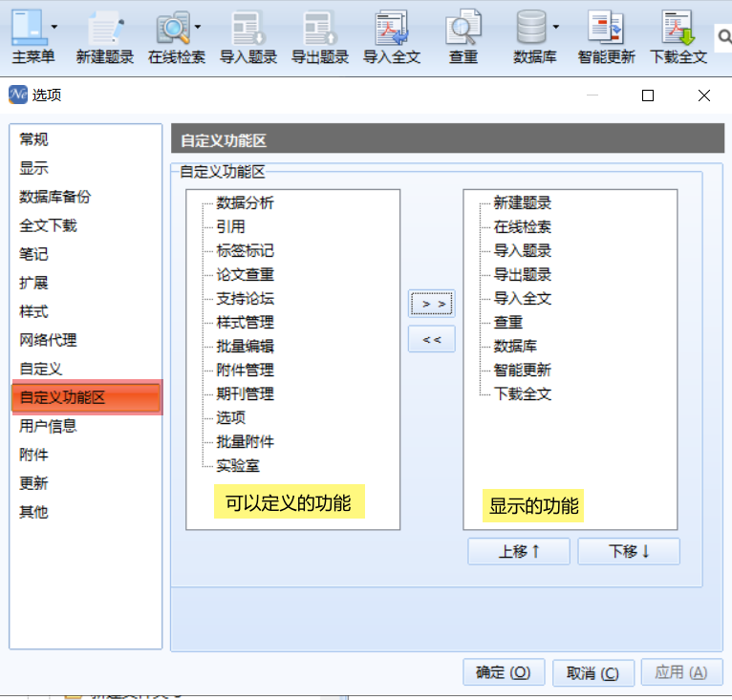The image size is (732, 700).
Task: Select 导出题录 in displayed functions list
Action: [523, 274]
